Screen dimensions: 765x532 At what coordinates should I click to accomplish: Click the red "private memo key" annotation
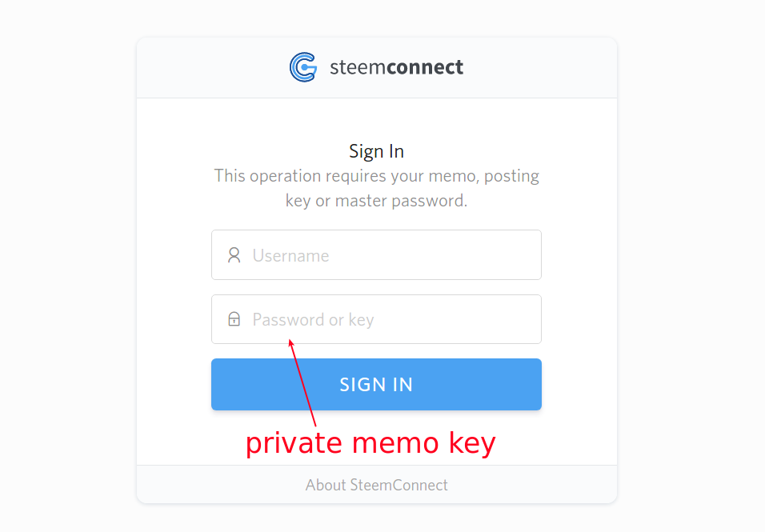point(370,443)
